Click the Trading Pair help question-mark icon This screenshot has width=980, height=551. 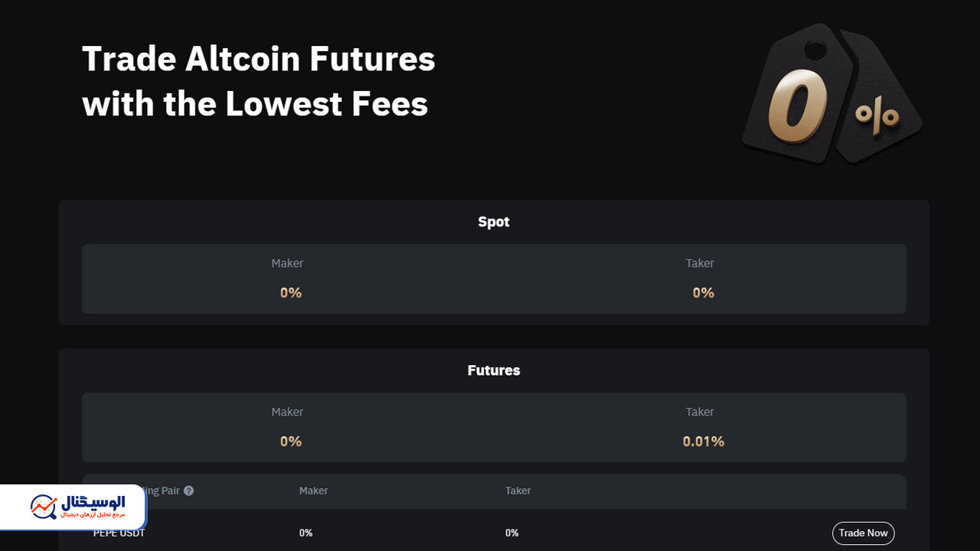pyautogui.click(x=189, y=491)
